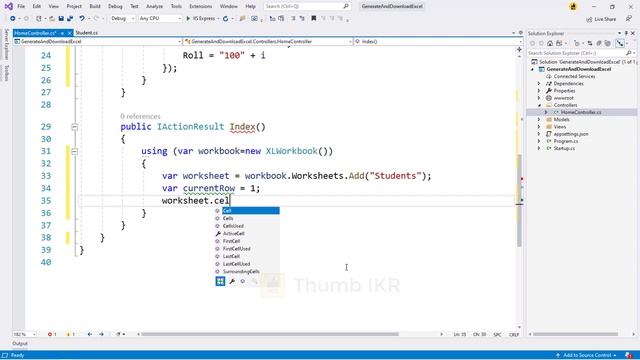The width and height of the screenshot is (640, 360).
Task: Toggle the IntelliSense show-only-methods cube filter
Action: tap(243, 281)
